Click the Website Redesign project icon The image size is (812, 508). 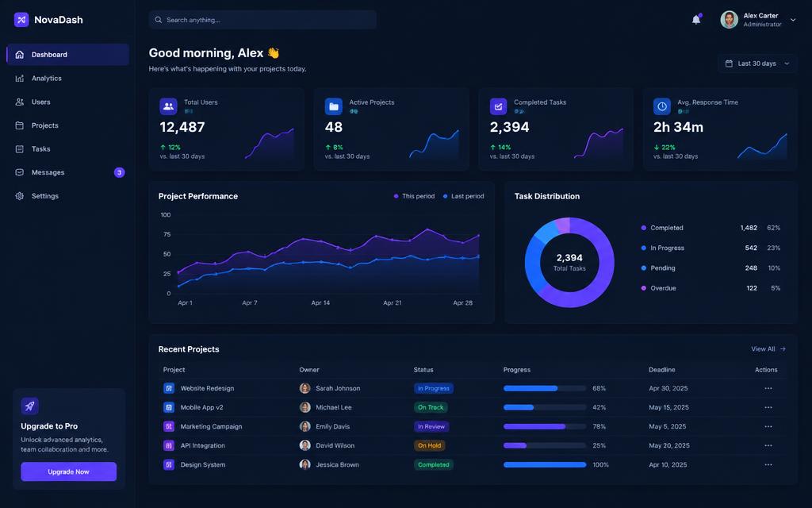click(169, 388)
